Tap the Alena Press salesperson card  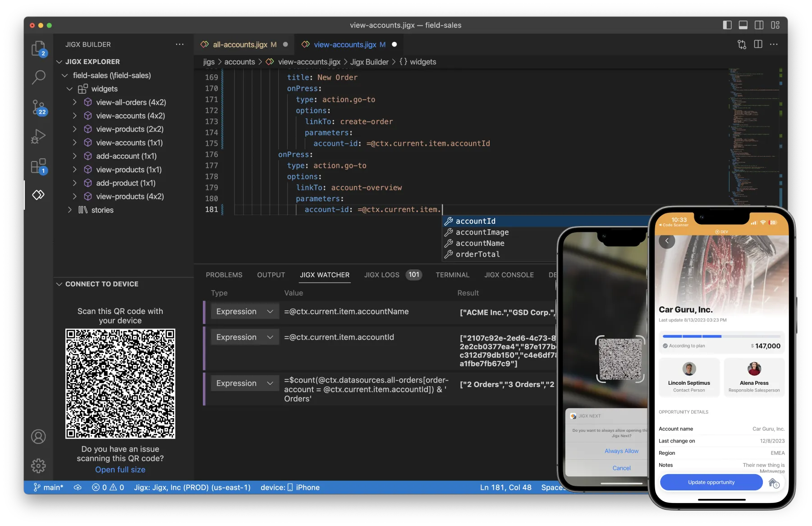754,378
